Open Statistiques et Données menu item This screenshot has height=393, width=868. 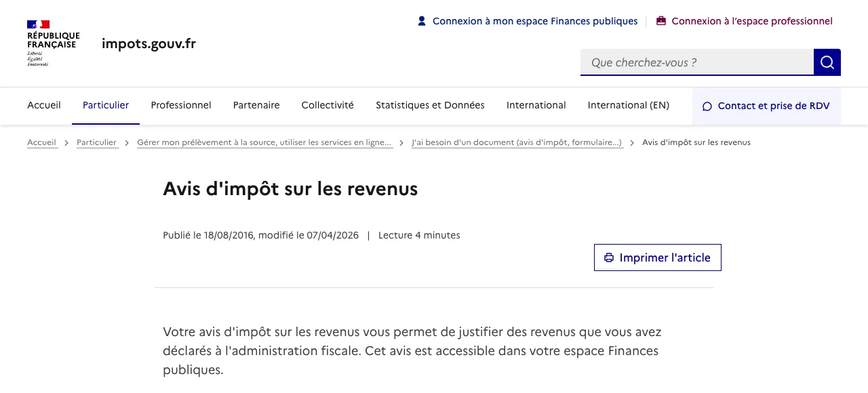[x=430, y=105]
